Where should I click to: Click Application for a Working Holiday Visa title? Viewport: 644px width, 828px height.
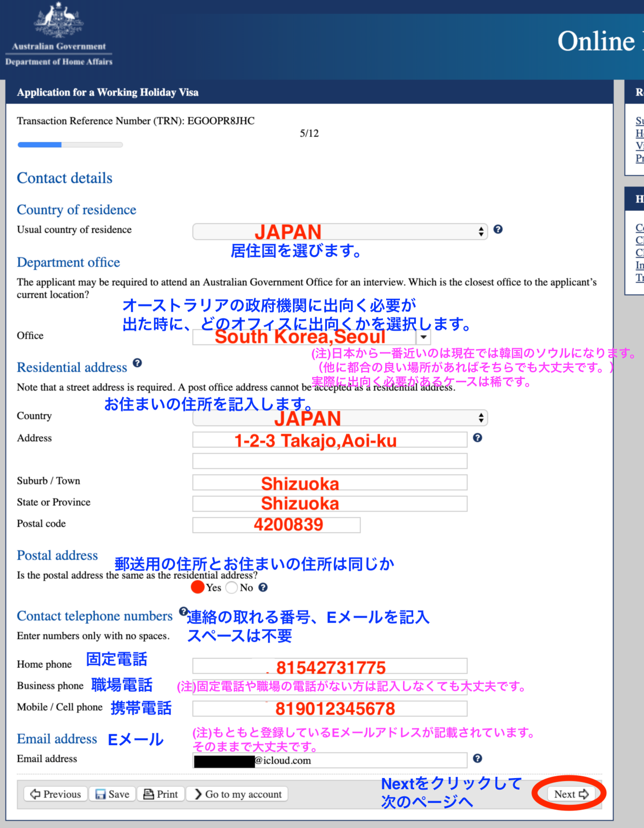coord(108,92)
